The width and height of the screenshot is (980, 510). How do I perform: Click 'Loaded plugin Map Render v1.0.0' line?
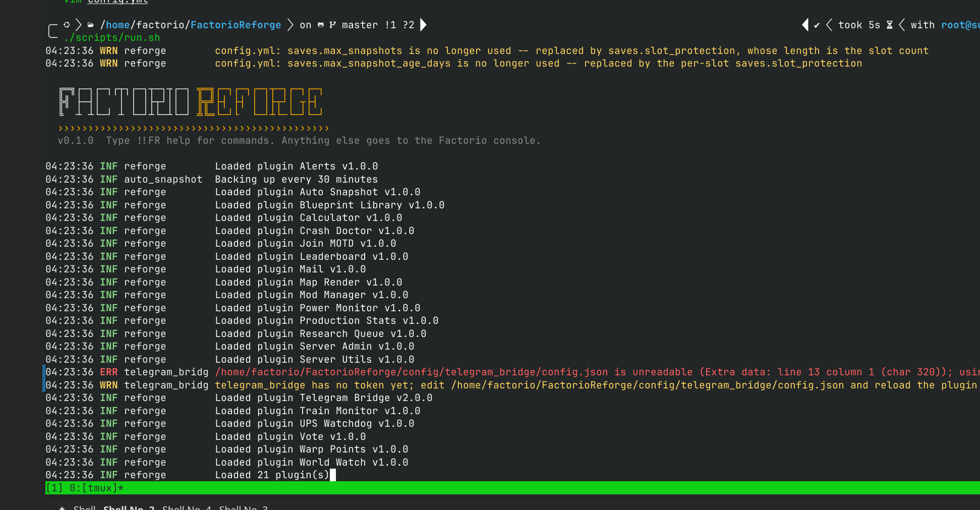[308, 282]
